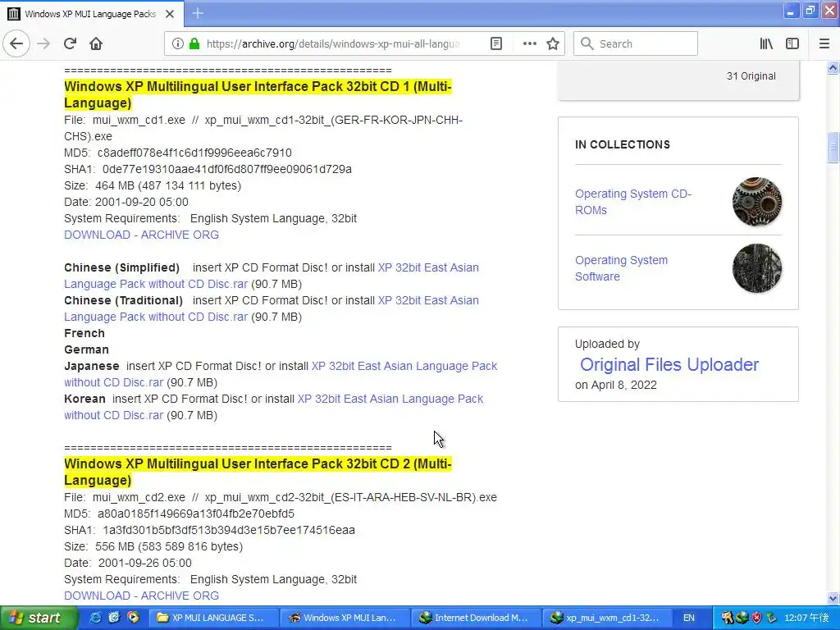Open DOWNLOAD - ARCHIVE ORG link for CD 1

coord(141,235)
